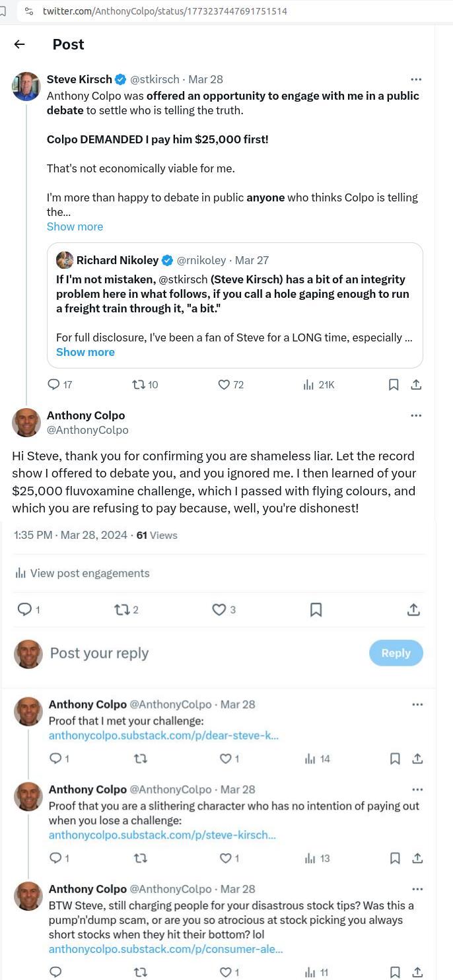The height and width of the screenshot is (980, 453).
Task: Expand Steve Kirsch's post with Show more
Action: pos(75,227)
